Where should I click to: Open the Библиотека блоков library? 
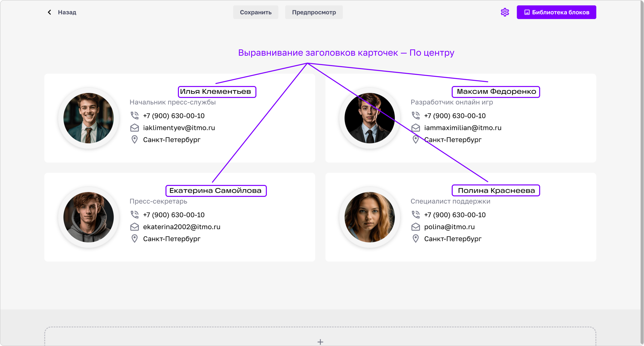coord(556,12)
